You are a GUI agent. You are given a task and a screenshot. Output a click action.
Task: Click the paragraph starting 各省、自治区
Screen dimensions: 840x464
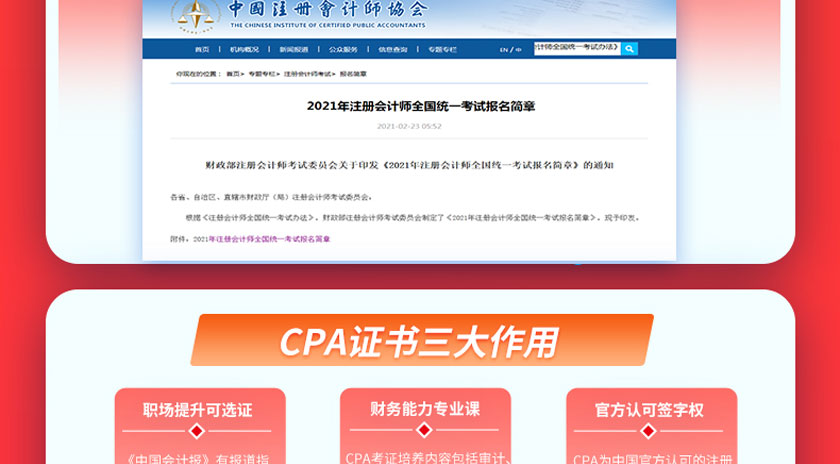pyautogui.click(x=271, y=197)
